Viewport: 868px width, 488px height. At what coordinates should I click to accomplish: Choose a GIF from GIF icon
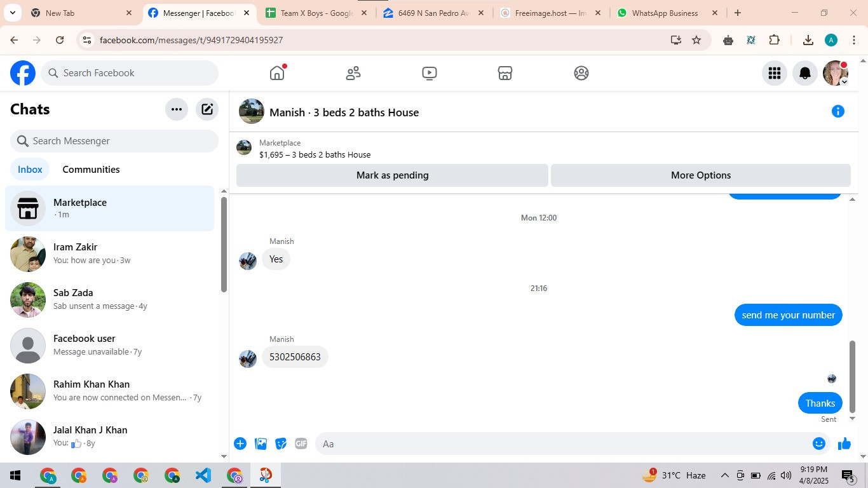(x=301, y=444)
